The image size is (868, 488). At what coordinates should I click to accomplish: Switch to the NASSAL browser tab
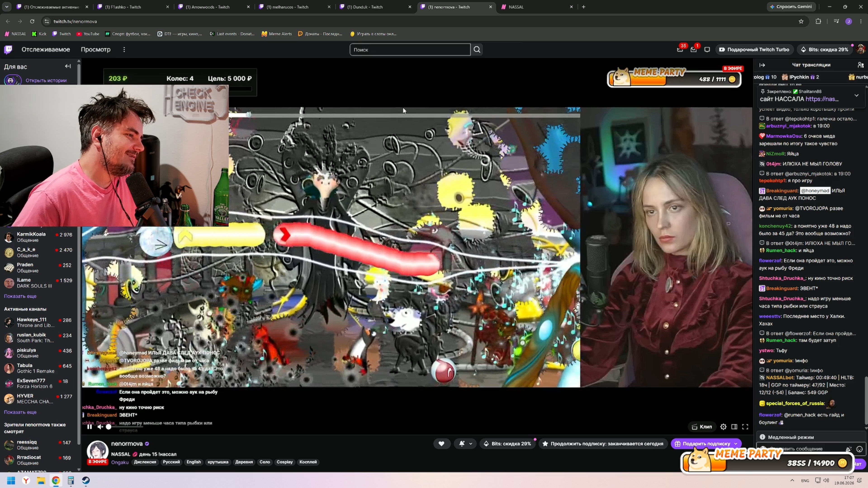pyautogui.click(x=537, y=7)
